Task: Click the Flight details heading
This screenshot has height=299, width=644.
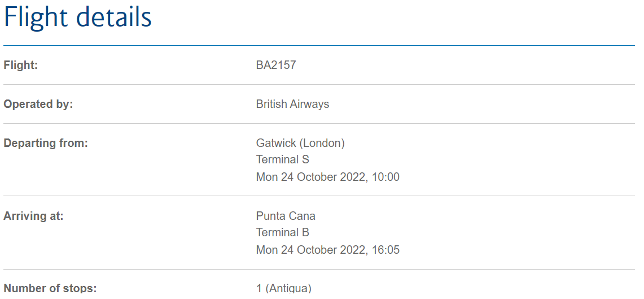Action: pyautogui.click(x=78, y=18)
